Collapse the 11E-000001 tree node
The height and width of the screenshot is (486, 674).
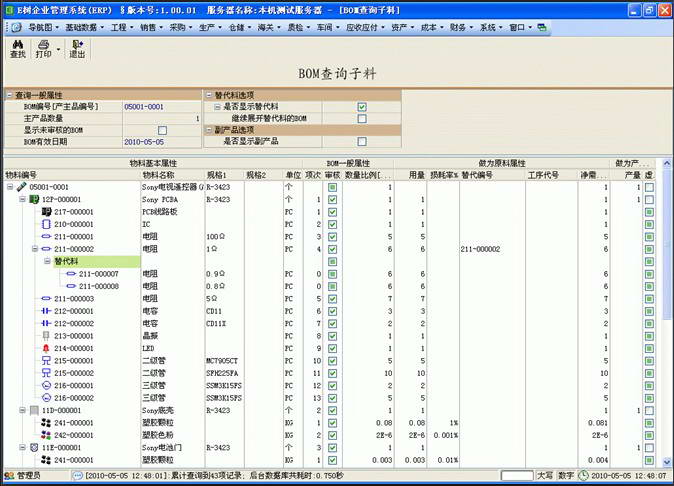(x=22, y=448)
